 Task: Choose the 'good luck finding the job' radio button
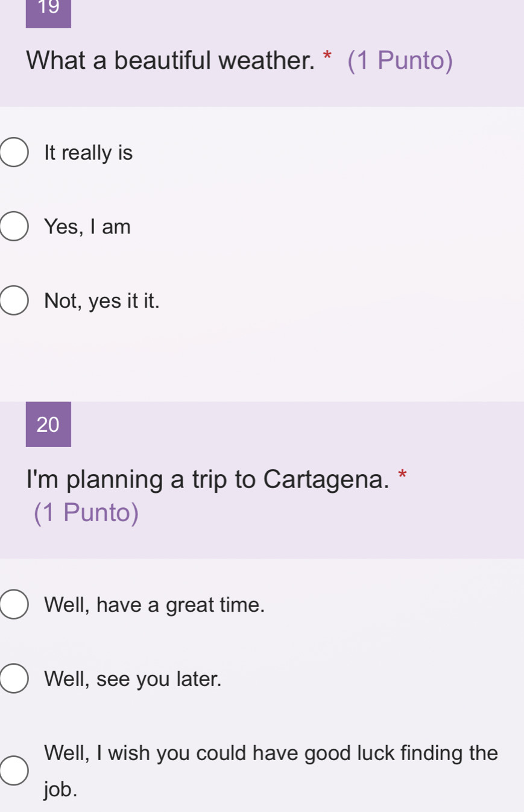pos(14,771)
